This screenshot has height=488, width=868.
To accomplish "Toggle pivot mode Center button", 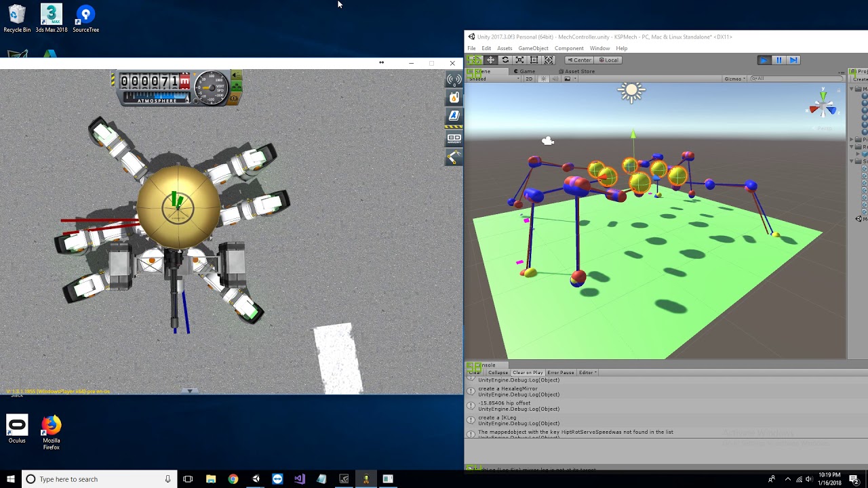I will [579, 60].
